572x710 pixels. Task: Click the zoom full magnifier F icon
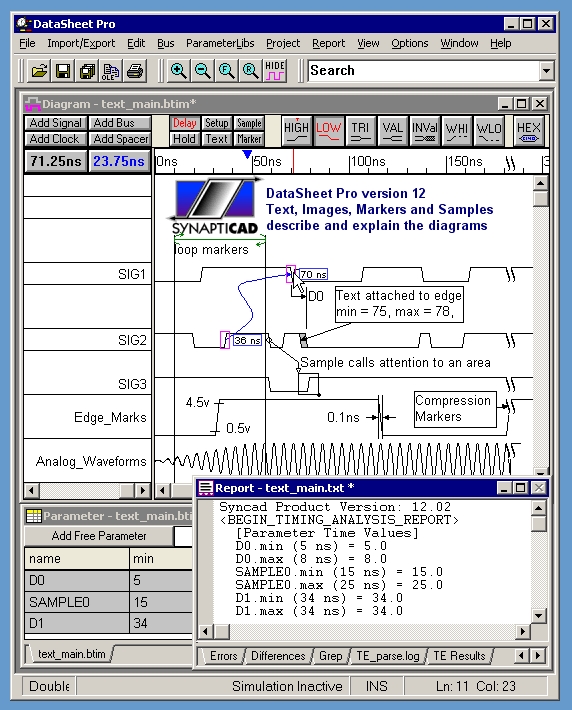pos(226,71)
